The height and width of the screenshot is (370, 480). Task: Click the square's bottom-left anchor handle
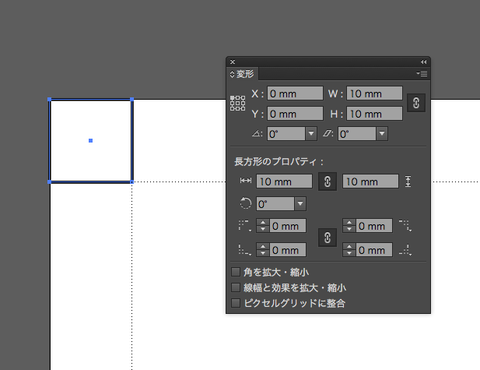click(49, 182)
